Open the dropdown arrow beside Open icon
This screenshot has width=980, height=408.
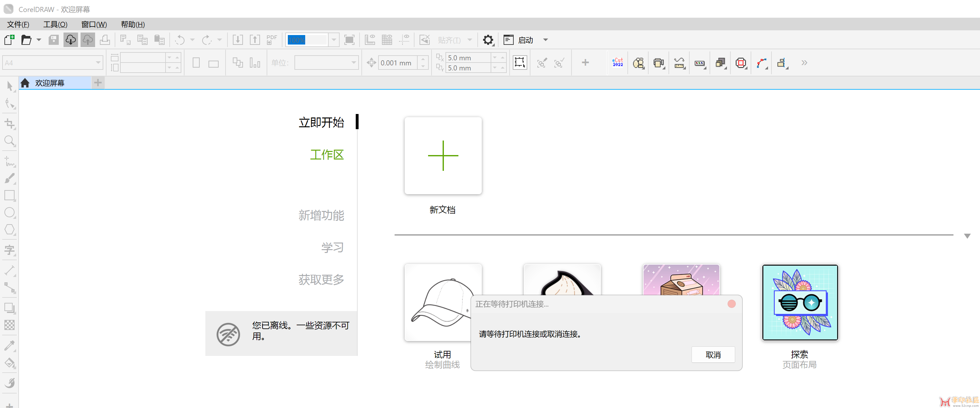tap(39, 39)
